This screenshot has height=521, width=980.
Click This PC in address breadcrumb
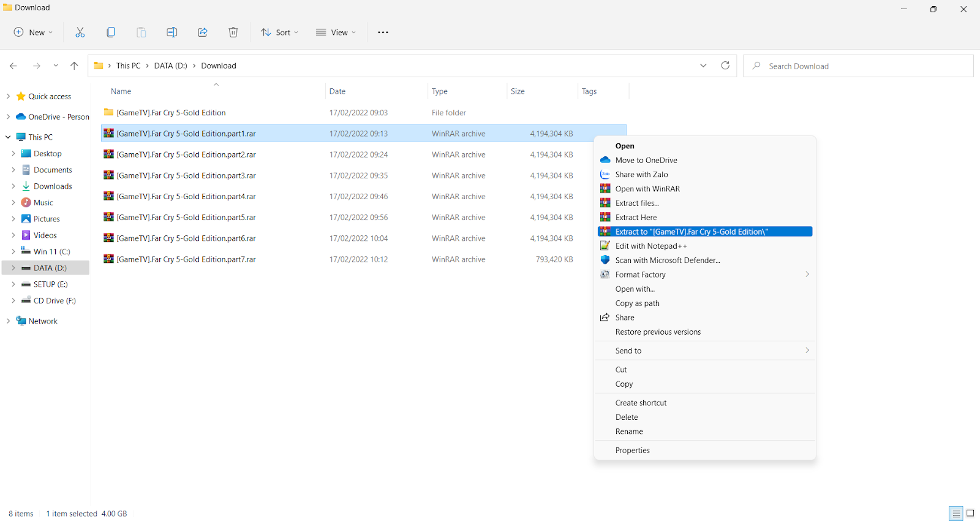tap(128, 66)
